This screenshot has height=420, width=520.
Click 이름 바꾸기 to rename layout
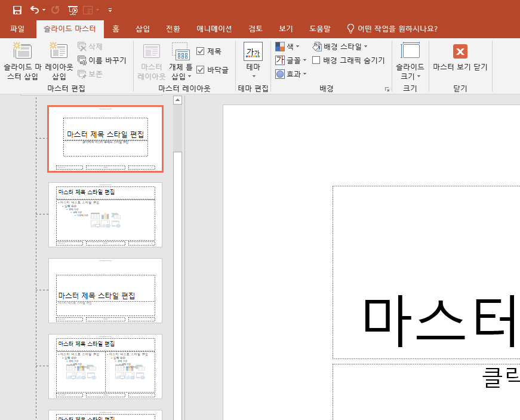102,60
